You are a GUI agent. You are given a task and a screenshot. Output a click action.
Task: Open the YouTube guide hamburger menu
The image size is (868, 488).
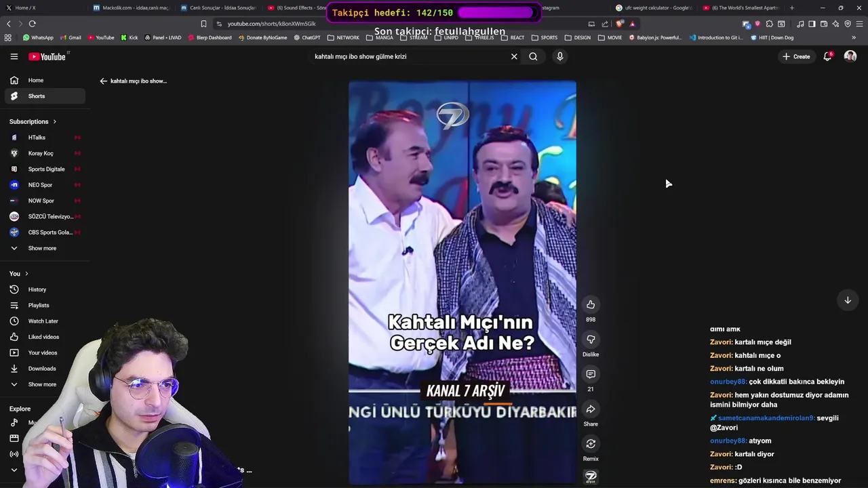tap(14, 56)
